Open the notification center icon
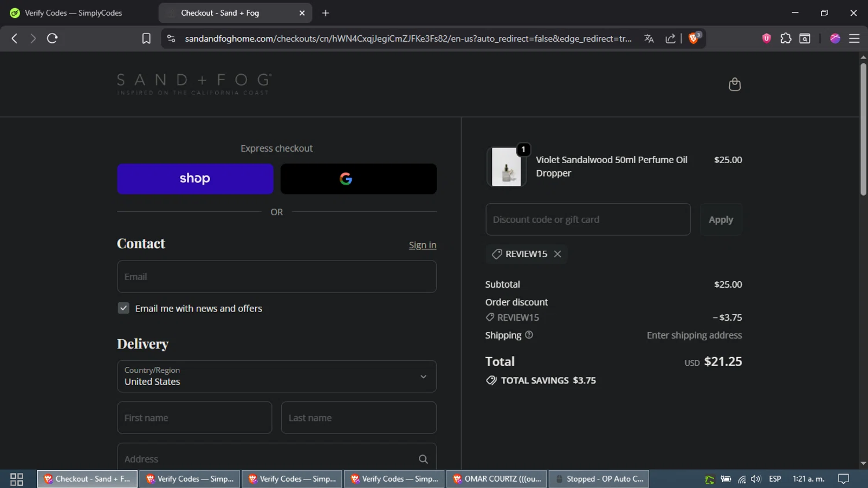868x488 pixels. 844,479
